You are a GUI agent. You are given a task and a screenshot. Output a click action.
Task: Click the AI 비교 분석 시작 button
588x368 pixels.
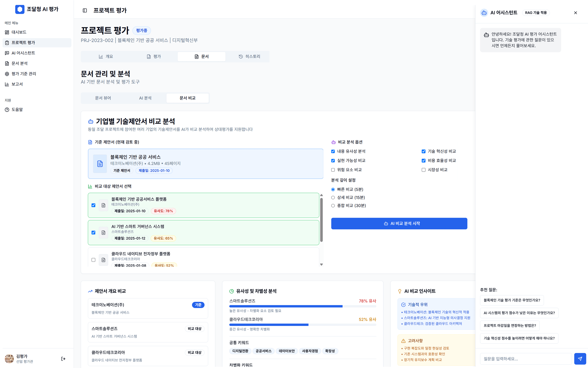pyautogui.click(x=399, y=223)
